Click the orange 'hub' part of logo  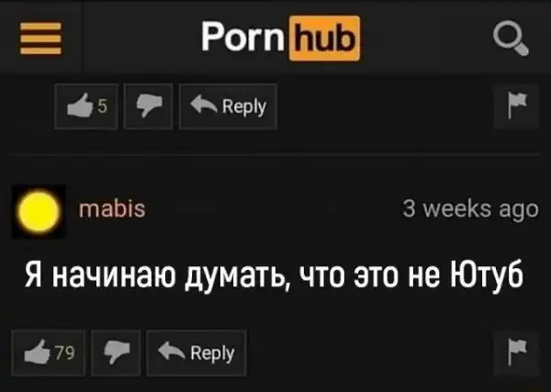[x=325, y=39]
